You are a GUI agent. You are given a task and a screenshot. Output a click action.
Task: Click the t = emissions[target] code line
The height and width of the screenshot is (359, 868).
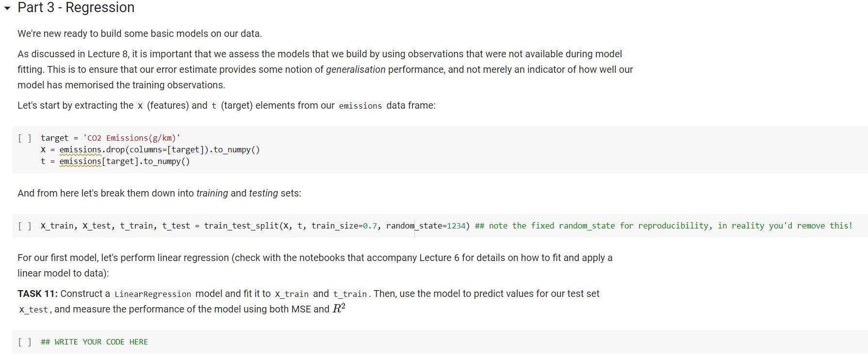(x=115, y=162)
